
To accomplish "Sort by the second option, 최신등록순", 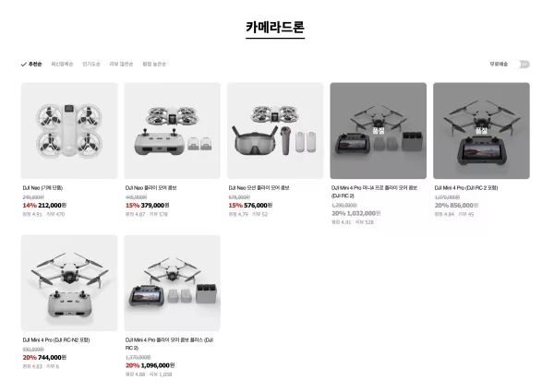I will coord(62,65).
